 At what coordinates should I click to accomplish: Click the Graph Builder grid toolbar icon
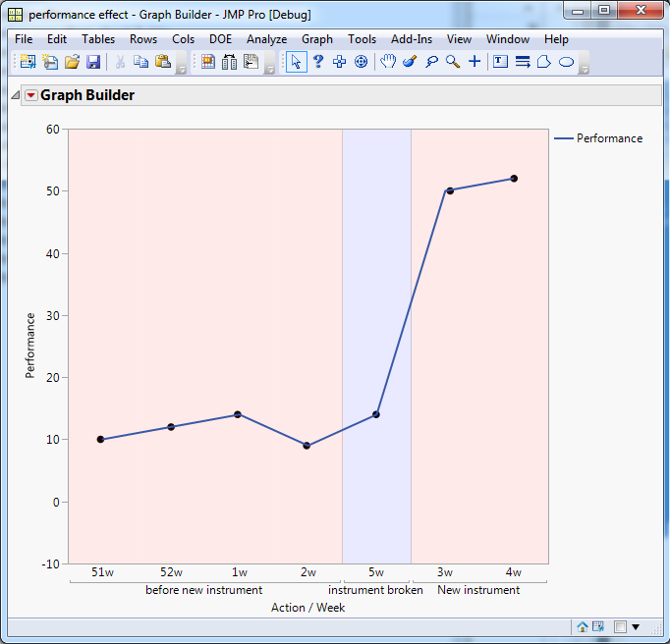pos(208,62)
